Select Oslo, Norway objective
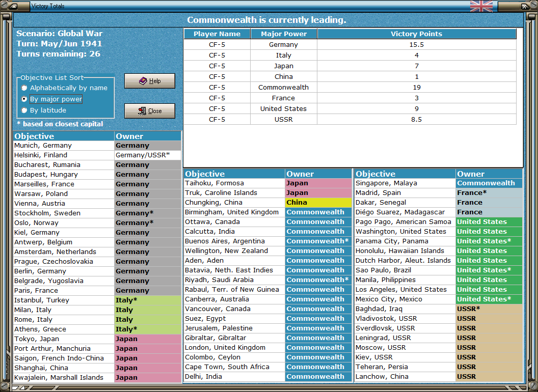Image resolution: width=538 pixels, height=392 pixels. click(x=64, y=222)
